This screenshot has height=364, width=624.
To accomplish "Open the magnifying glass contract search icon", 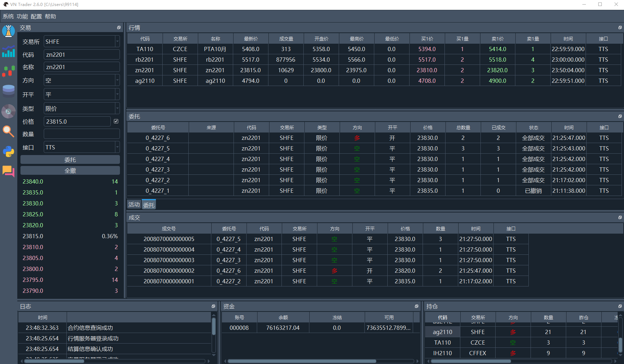I will (8, 131).
